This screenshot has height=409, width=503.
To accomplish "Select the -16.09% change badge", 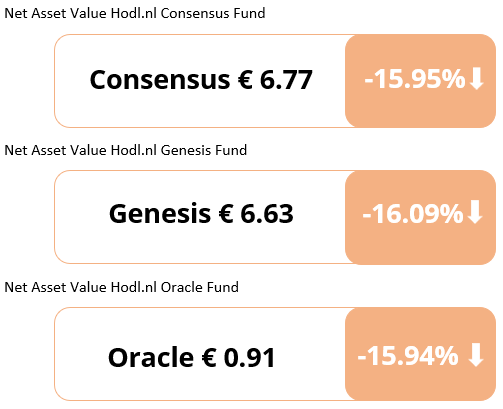I will 420,217.
